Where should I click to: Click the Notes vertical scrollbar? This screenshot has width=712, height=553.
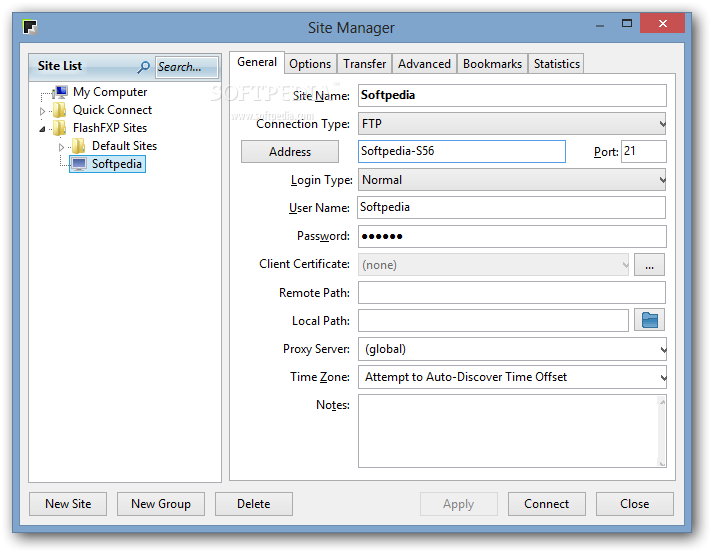tap(662, 431)
